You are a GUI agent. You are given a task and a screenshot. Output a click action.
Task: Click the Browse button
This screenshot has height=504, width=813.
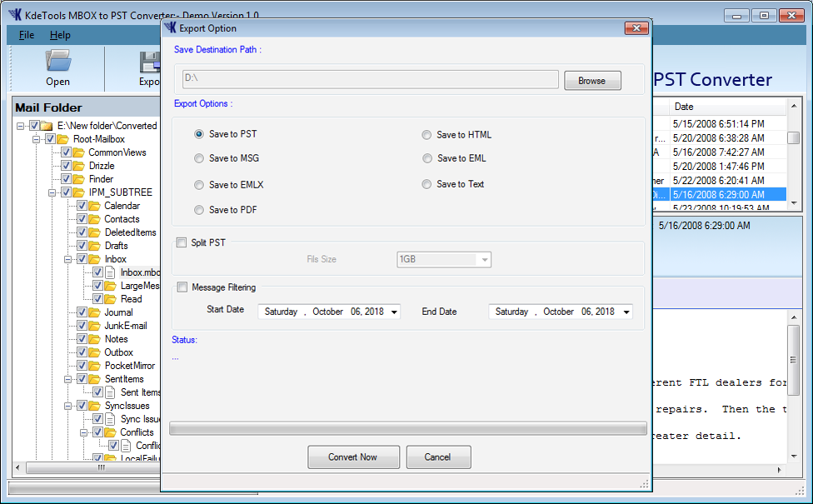tap(591, 81)
